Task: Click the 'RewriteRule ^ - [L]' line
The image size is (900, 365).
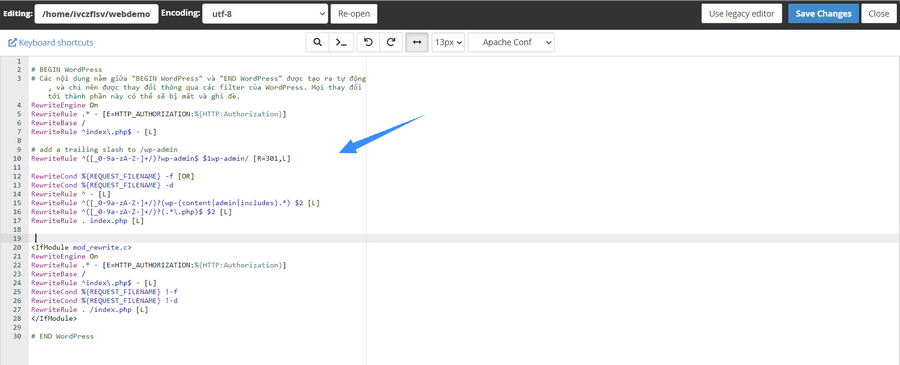Action: 71,194
